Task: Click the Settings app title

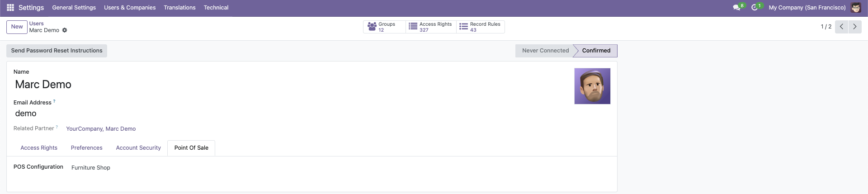Action: (x=31, y=8)
